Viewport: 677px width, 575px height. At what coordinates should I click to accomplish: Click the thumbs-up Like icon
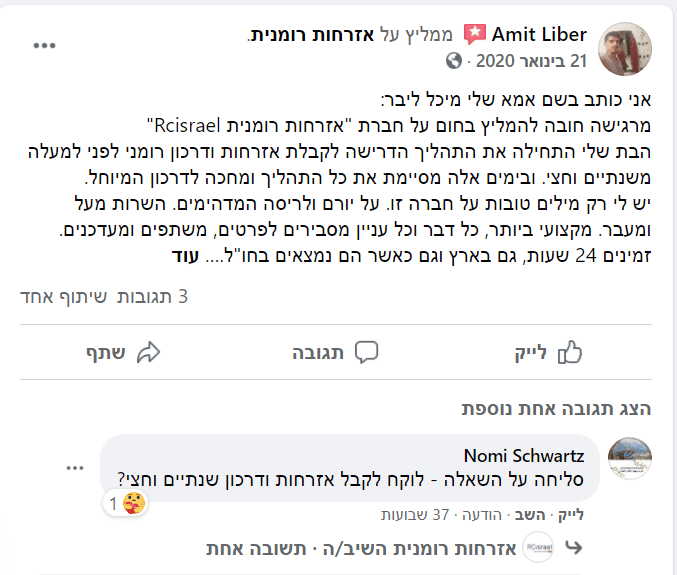(x=570, y=352)
